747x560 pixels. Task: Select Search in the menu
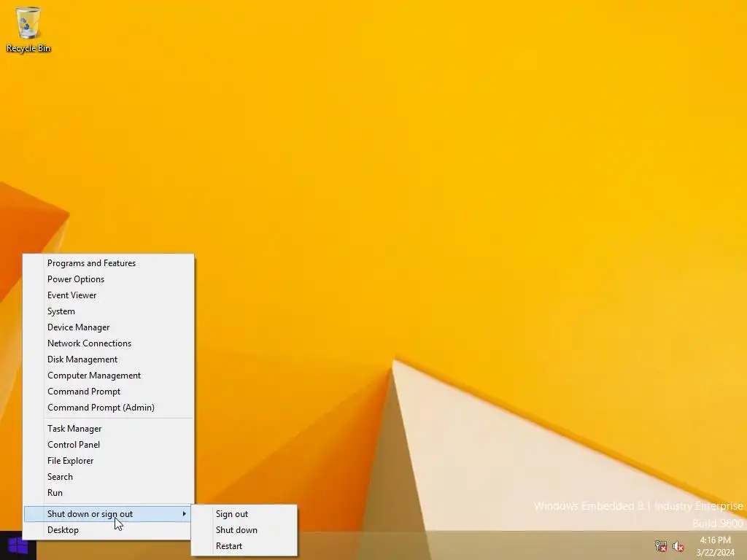pyautogui.click(x=109, y=477)
